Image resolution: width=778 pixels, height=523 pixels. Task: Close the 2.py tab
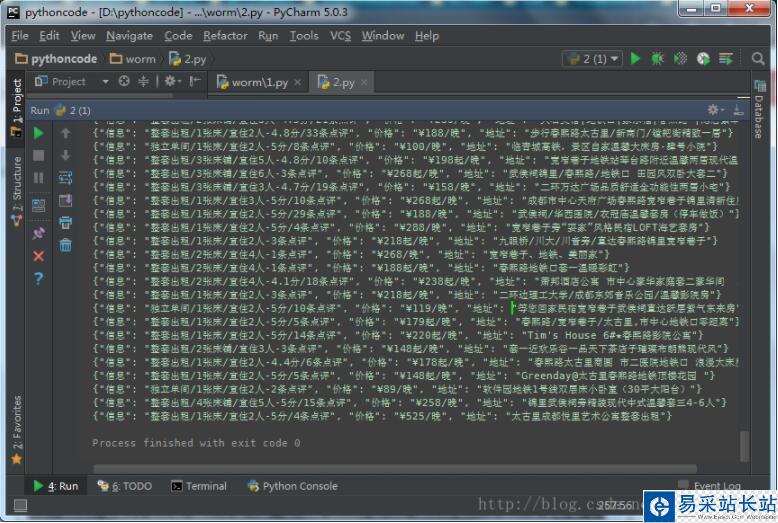pyautogui.click(x=364, y=82)
